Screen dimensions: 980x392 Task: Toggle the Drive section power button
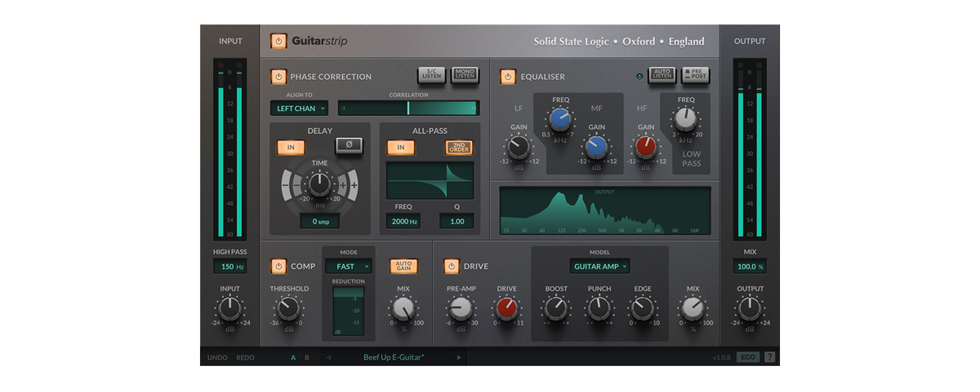coord(452,266)
